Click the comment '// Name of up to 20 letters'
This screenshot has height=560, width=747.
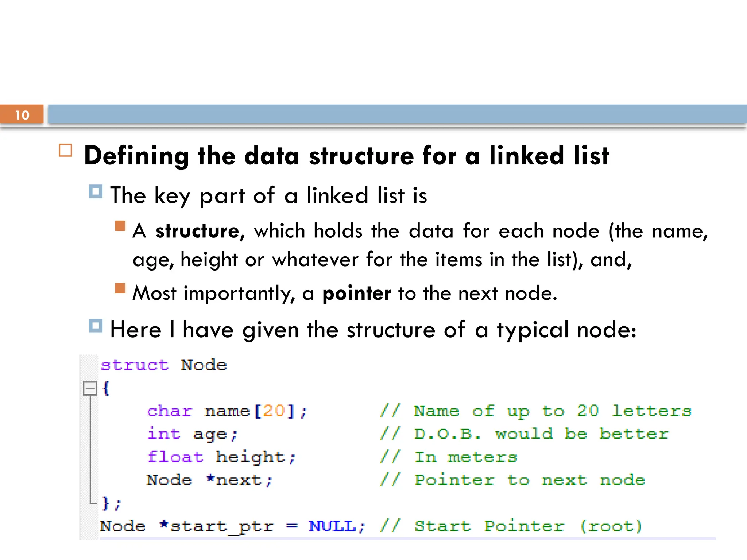535,411
